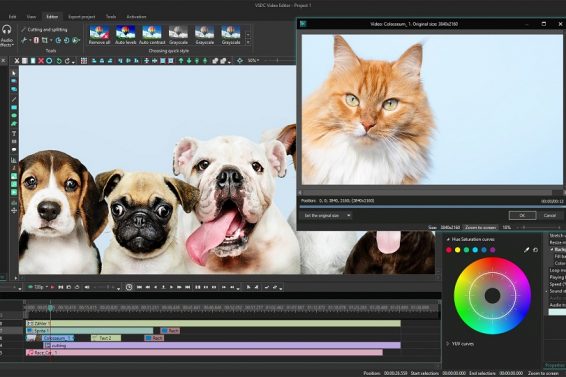This screenshot has width=566, height=377.
Task: Click the center crosshair icon
Action: point(240,61)
